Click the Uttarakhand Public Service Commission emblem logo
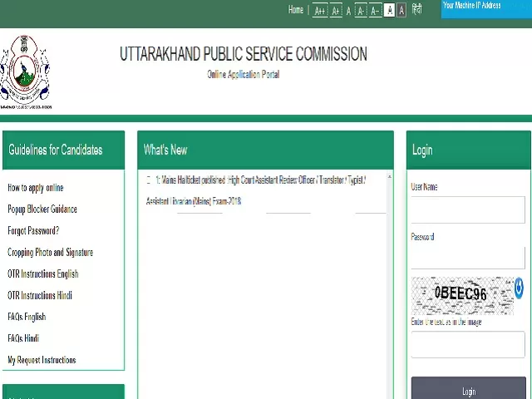Image resolution: width=532 pixels, height=399 pixels. pyautogui.click(x=26, y=72)
